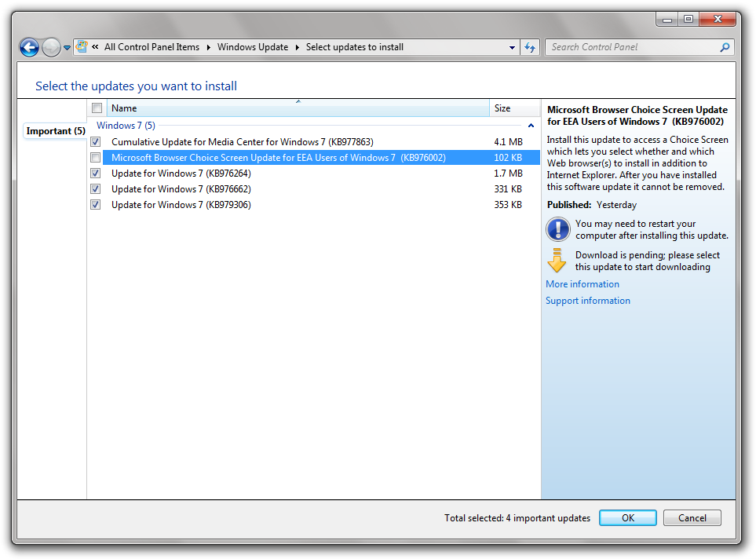Click the Control Panel address bar icon

pyautogui.click(x=82, y=47)
